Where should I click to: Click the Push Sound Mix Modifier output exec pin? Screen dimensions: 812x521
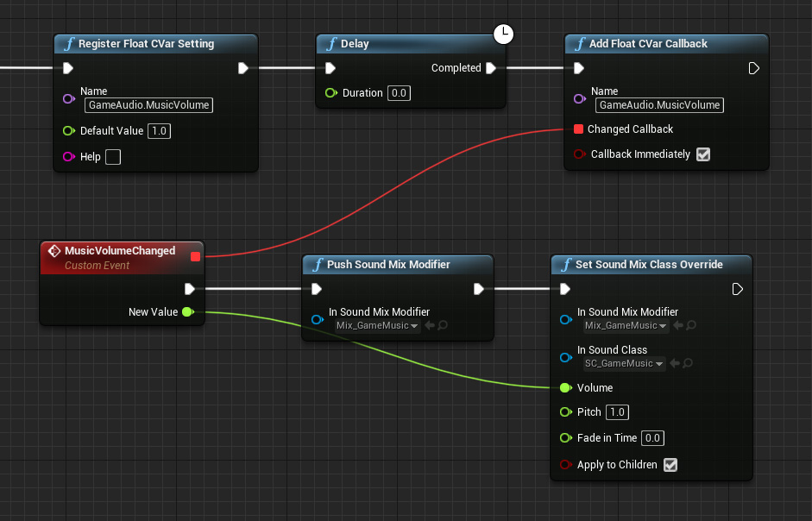[479, 289]
